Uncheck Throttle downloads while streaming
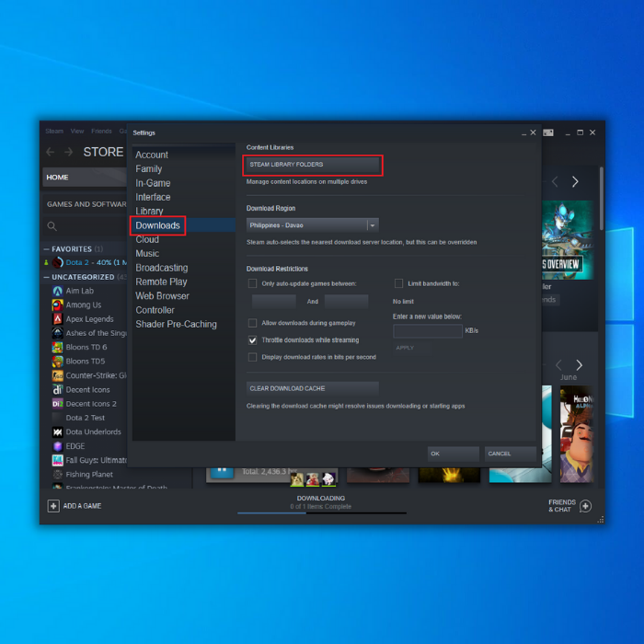This screenshot has height=644, width=644. 253,340
